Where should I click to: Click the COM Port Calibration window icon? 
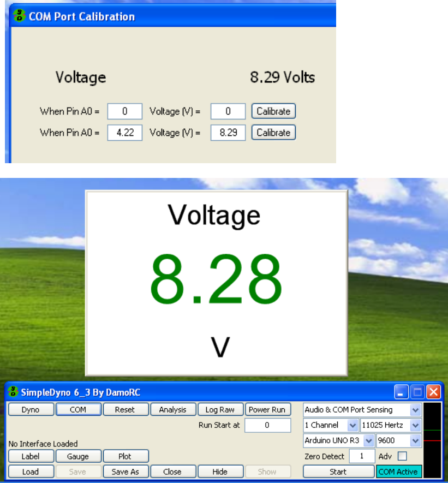(x=20, y=16)
